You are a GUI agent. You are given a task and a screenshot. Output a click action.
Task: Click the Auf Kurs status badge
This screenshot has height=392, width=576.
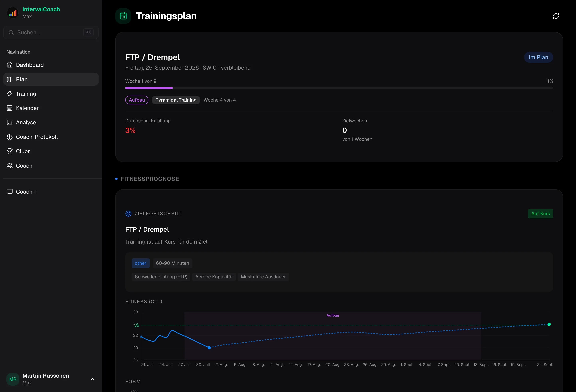541,214
